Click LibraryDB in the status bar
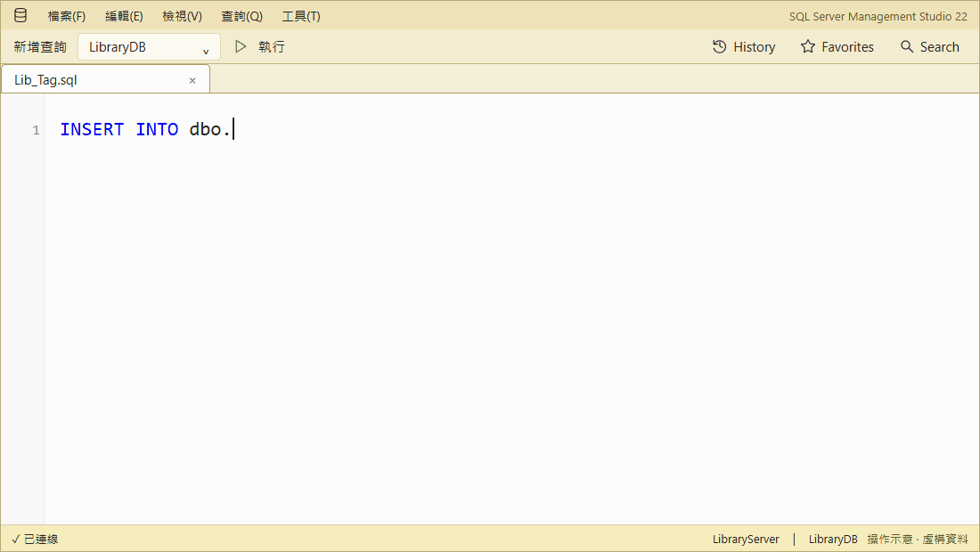Viewport: 980px width, 552px height. (832, 540)
